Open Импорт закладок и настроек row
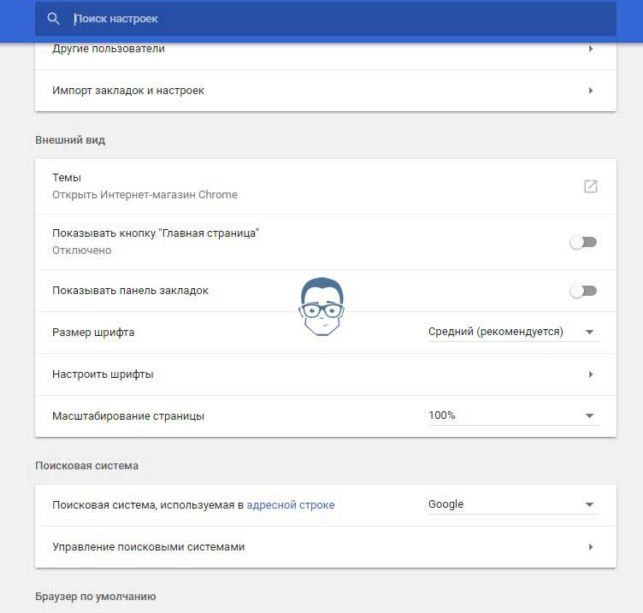 tap(326, 90)
